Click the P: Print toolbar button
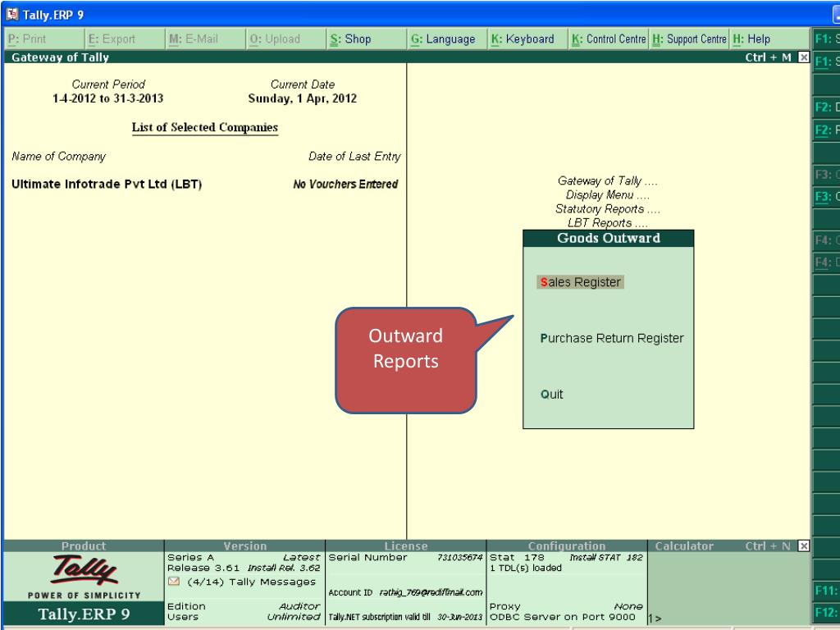Image resolution: width=840 pixels, height=630 pixels. coord(44,39)
